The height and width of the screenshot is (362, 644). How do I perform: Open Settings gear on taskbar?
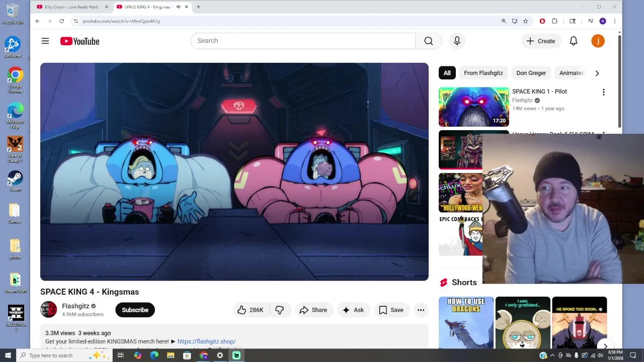pos(220,355)
